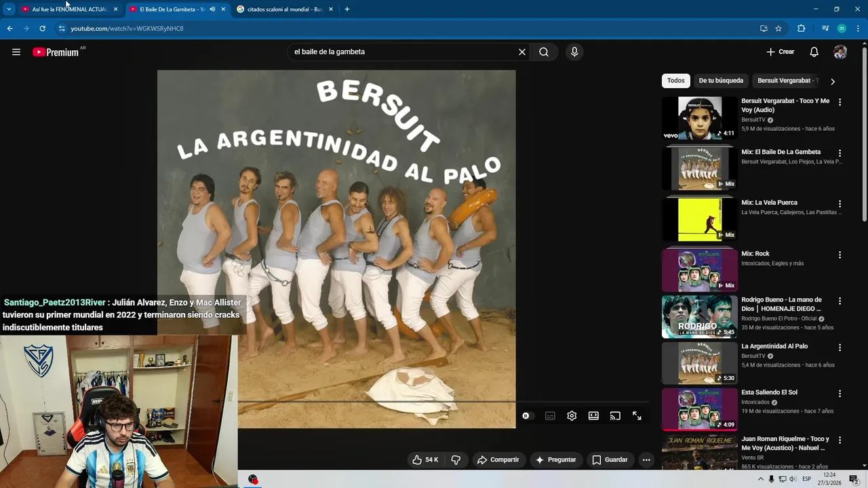Viewport: 868px width, 488px height.
Task: Open the YouTube account avatar menu
Action: pyautogui.click(x=840, y=52)
